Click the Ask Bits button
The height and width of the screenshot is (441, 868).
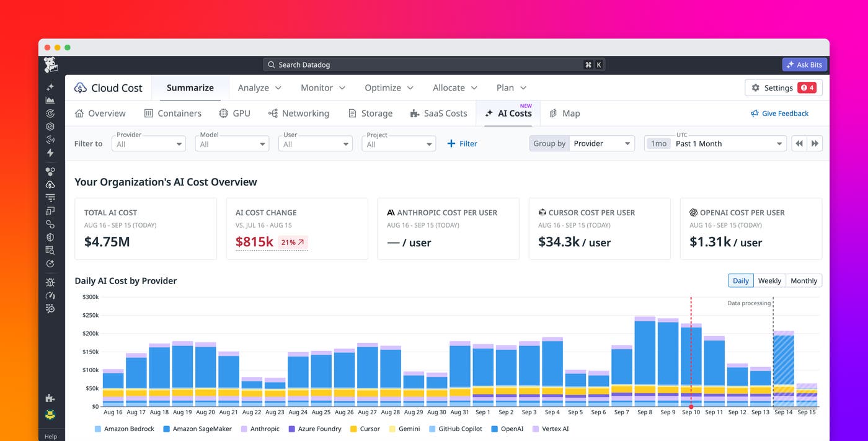[x=805, y=65]
